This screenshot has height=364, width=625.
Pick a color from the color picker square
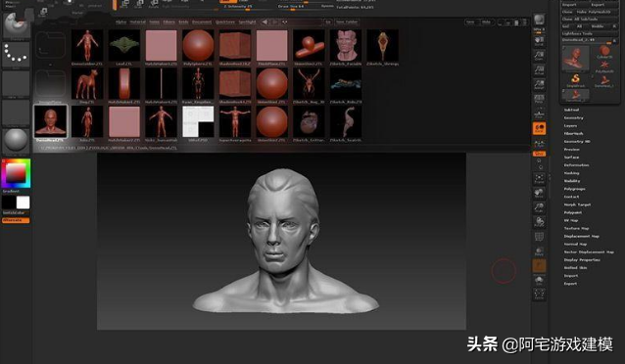[16, 173]
